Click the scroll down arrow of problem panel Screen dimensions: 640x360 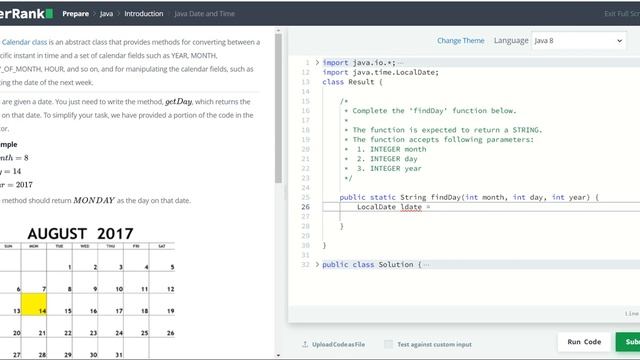coord(278,355)
